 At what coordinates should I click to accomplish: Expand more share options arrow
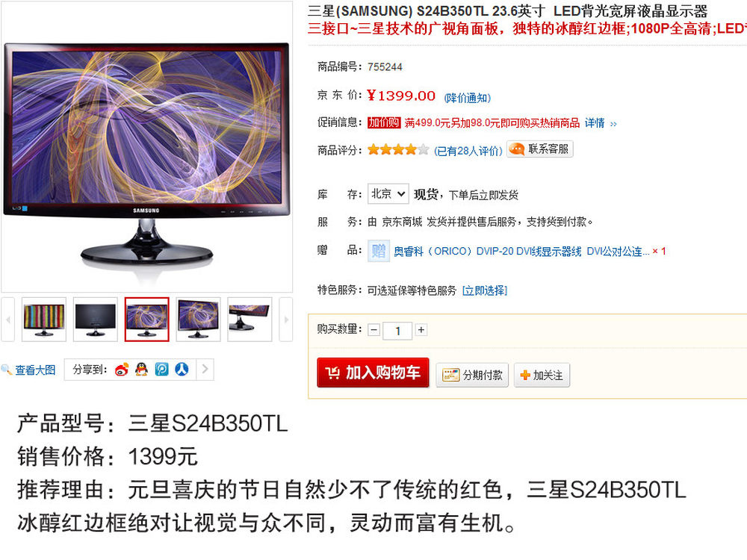[x=205, y=369]
